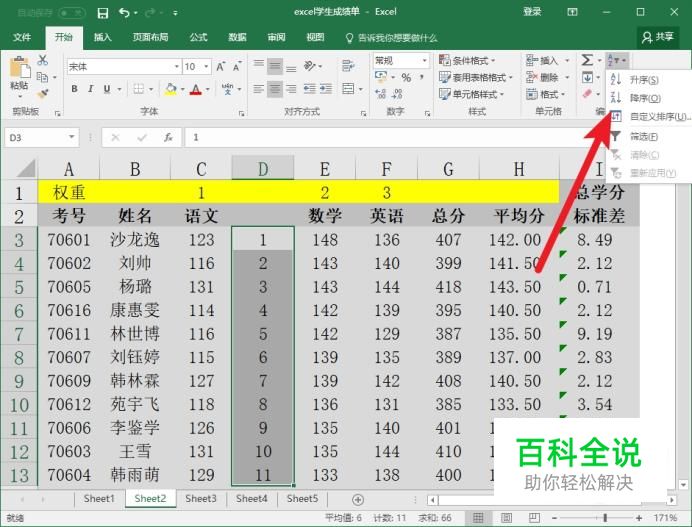Click the align right icon

(x=291, y=89)
